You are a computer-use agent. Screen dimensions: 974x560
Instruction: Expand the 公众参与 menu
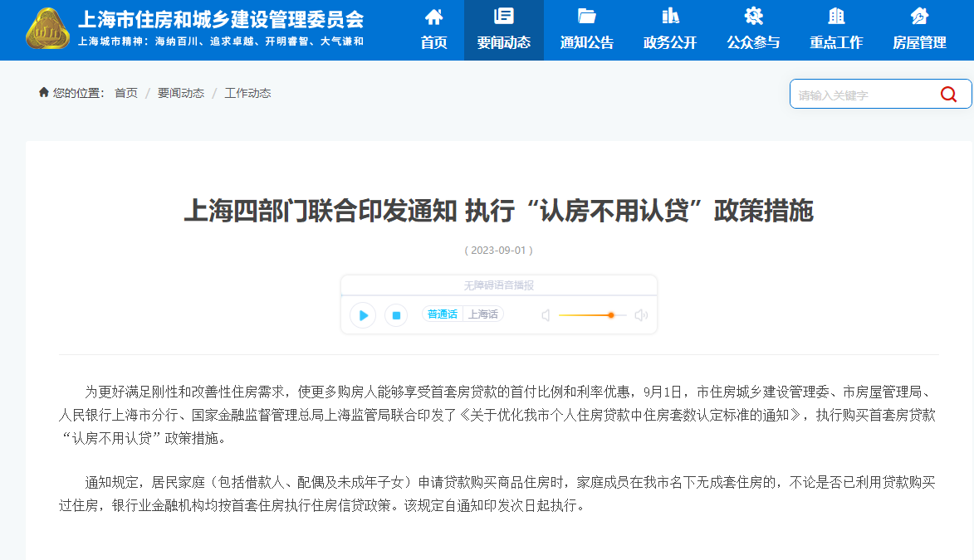coord(753,30)
